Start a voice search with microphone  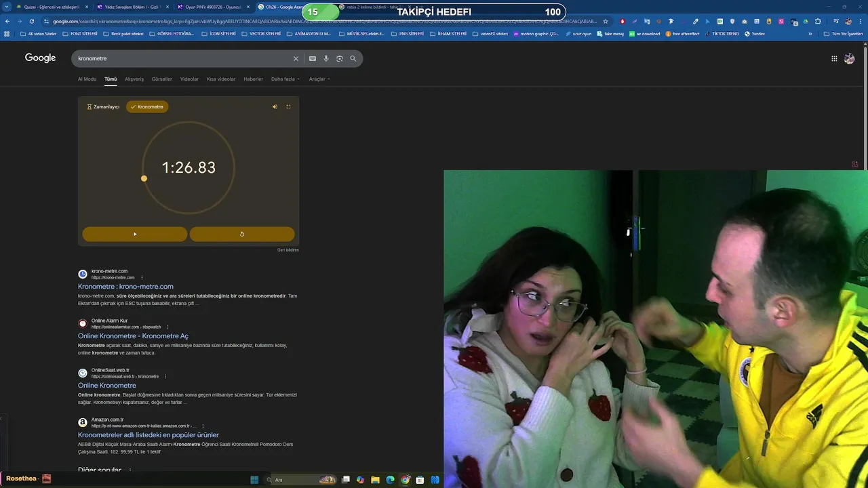pos(326,58)
